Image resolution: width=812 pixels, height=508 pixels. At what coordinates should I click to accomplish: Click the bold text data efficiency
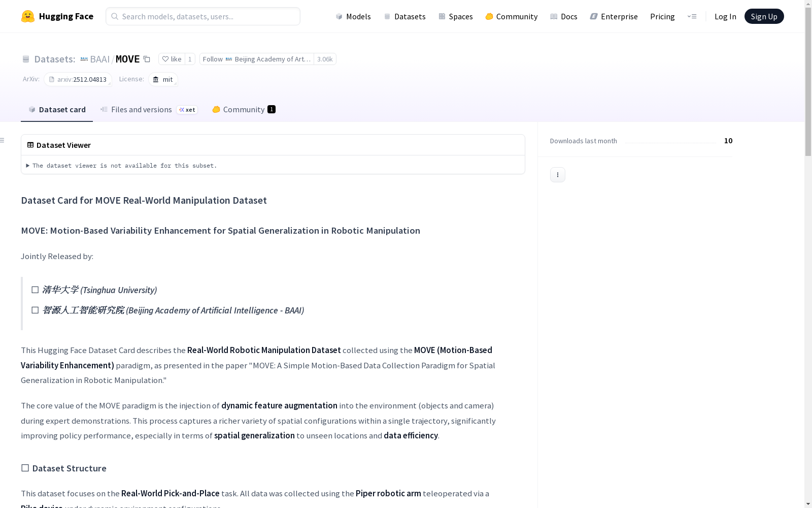(x=411, y=435)
